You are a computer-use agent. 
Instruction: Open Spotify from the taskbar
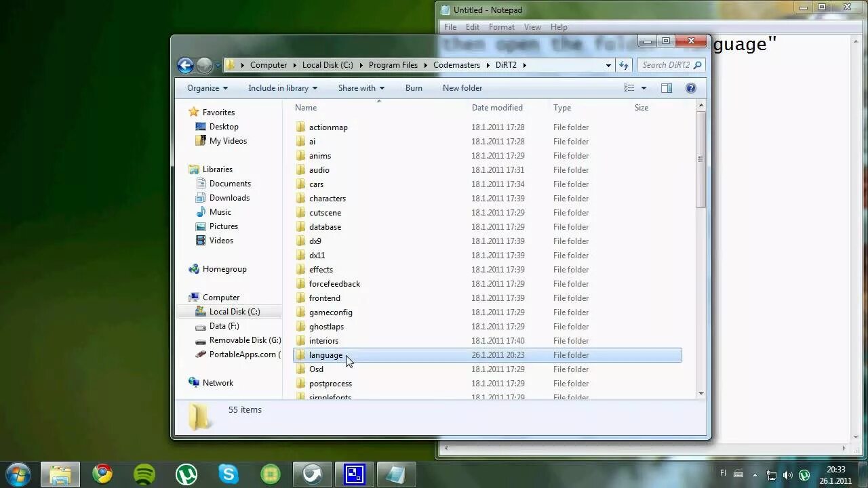click(x=144, y=474)
